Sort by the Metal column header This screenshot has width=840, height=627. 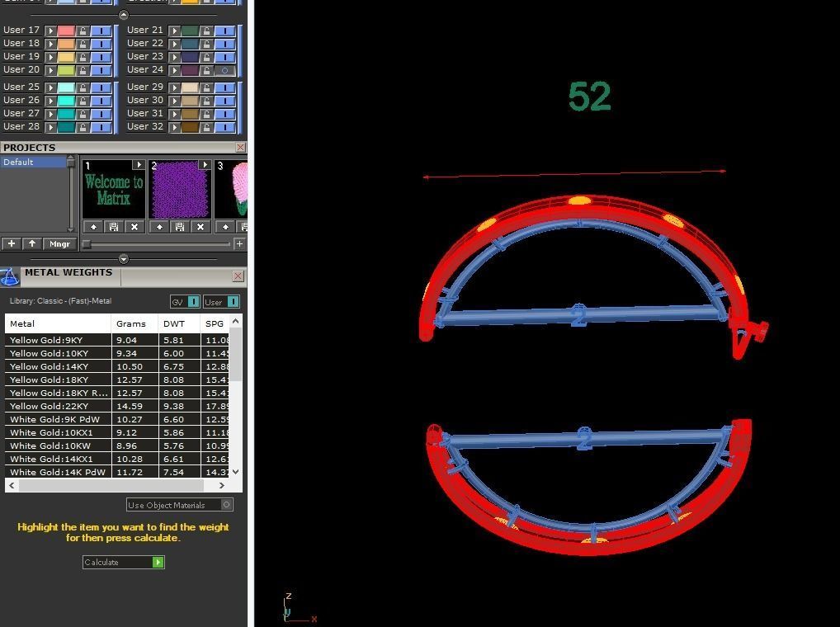(58, 324)
